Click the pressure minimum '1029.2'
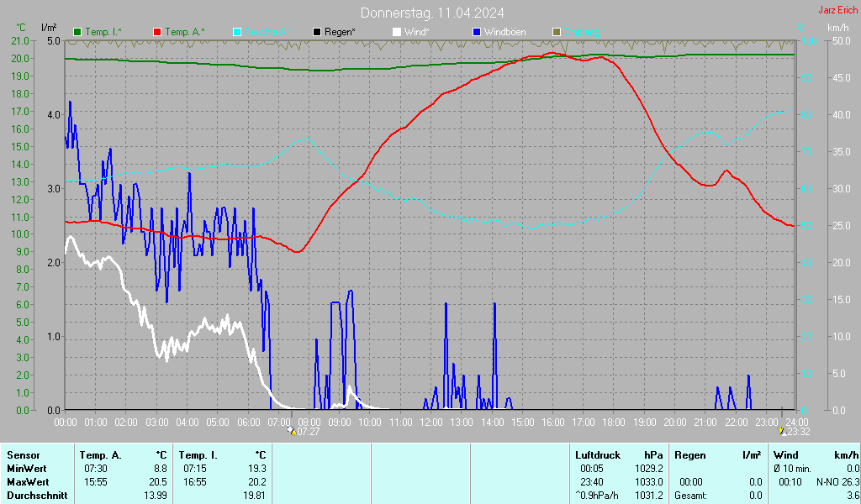 pyautogui.click(x=649, y=469)
